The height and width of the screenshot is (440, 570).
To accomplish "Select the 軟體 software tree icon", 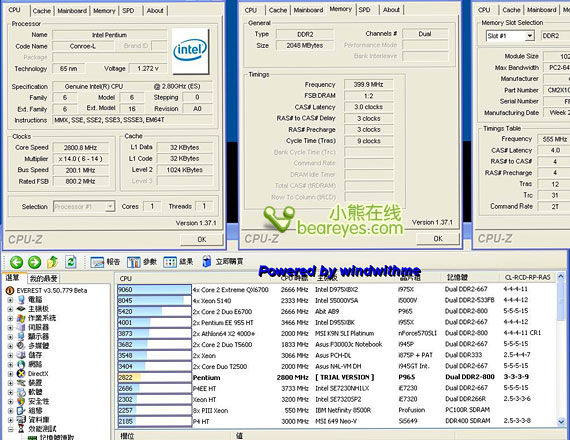I will pyautogui.click(x=21, y=392).
